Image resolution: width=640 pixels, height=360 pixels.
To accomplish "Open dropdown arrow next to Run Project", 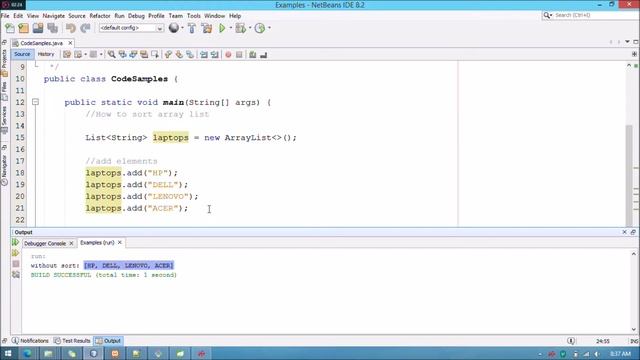I will 231,28.
